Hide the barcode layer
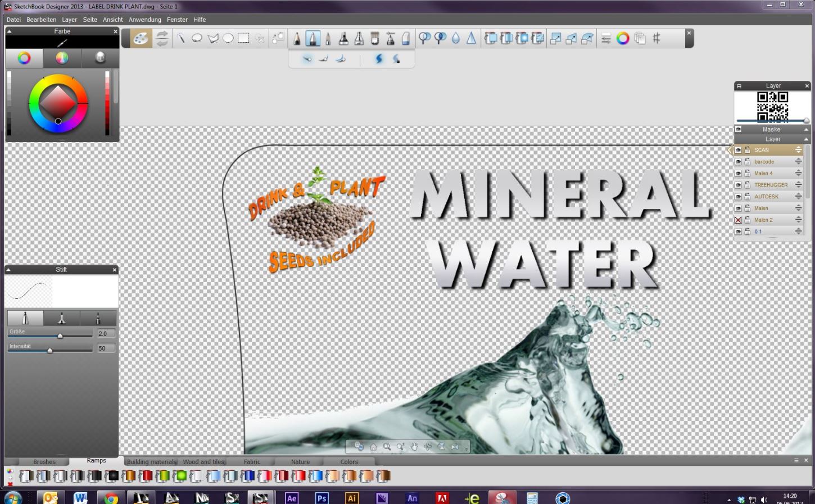 739,162
